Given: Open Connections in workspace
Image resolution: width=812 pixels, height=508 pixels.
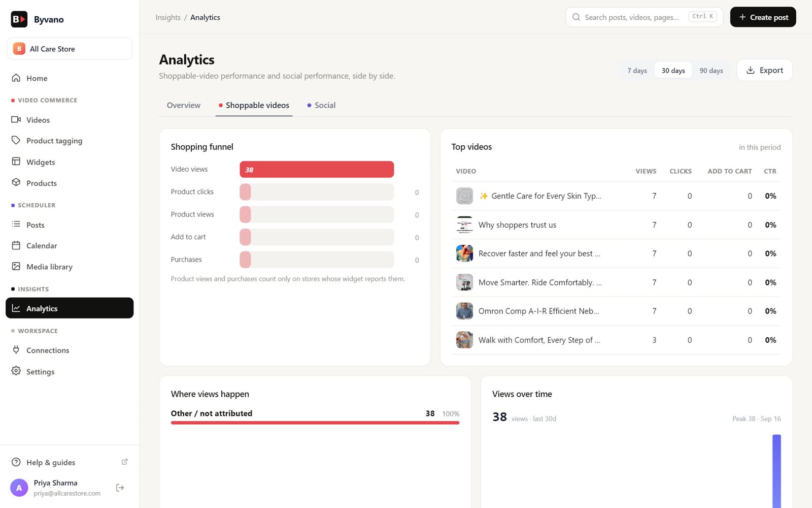Looking at the screenshot, I should [70, 350].
